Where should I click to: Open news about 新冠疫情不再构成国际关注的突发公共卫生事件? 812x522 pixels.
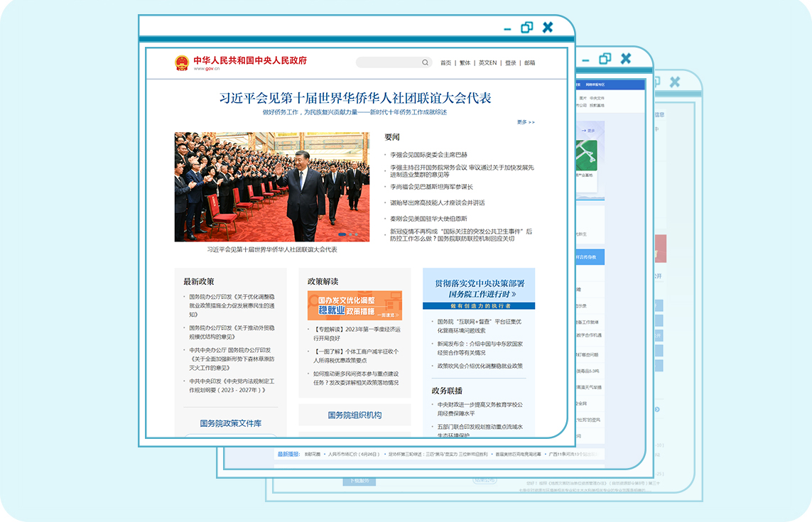(461, 235)
